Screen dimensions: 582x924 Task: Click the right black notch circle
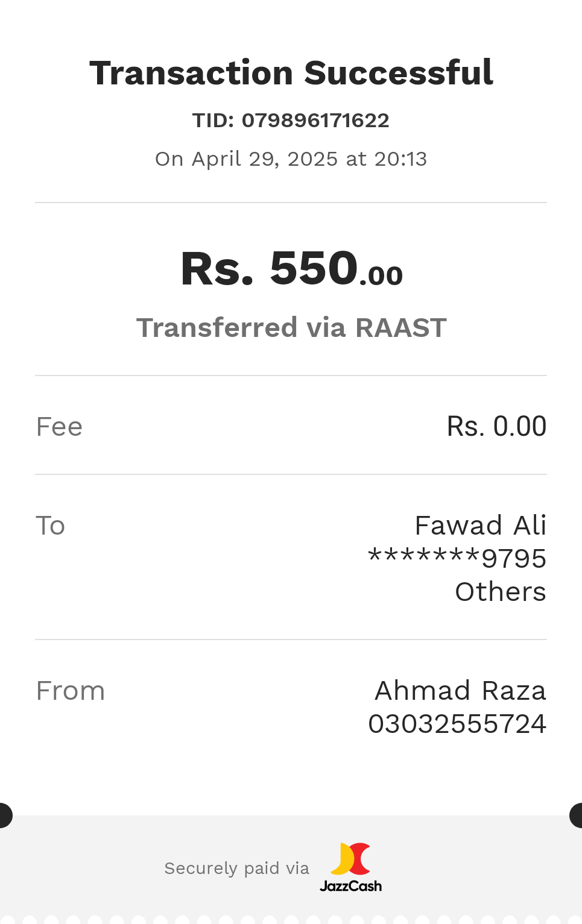(576, 816)
